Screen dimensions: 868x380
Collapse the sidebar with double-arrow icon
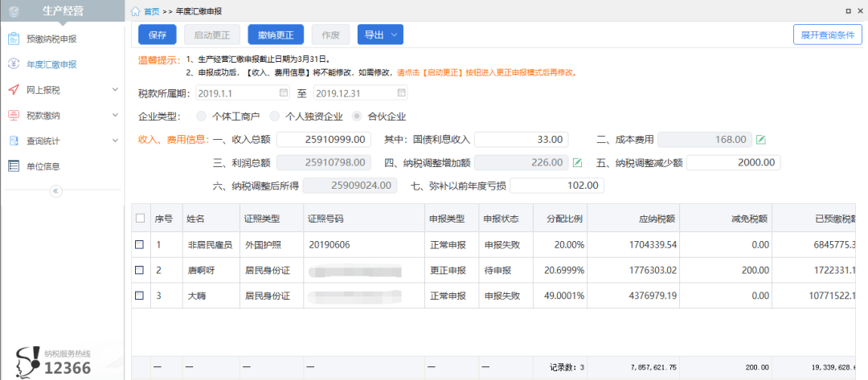pos(56,191)
